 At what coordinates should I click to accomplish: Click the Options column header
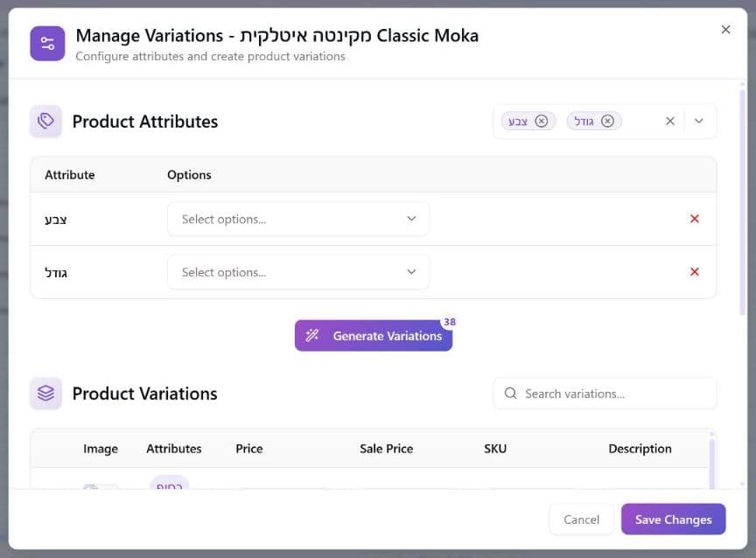tap(189, 174)
